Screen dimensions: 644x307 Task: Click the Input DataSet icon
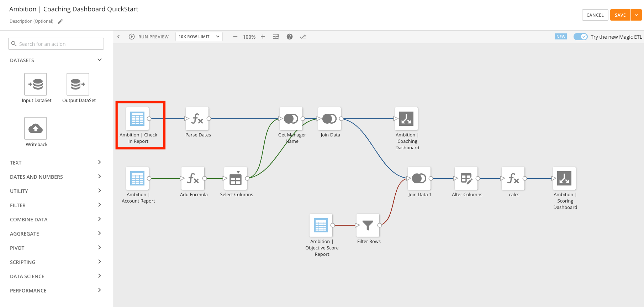tap(36, 84)
